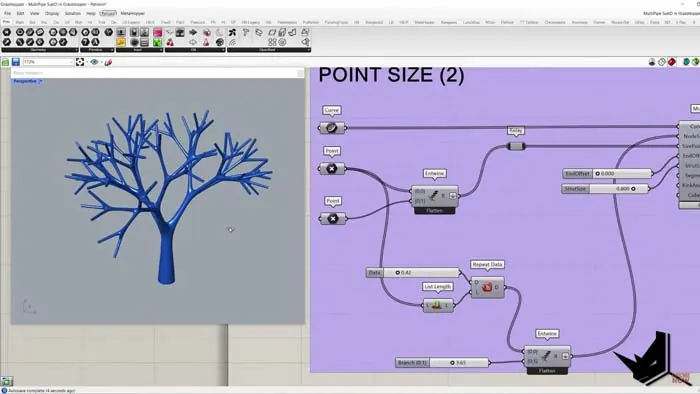Click the Repeat Data name tag
This screenshot has height=394, width=700.
(487, 265)
